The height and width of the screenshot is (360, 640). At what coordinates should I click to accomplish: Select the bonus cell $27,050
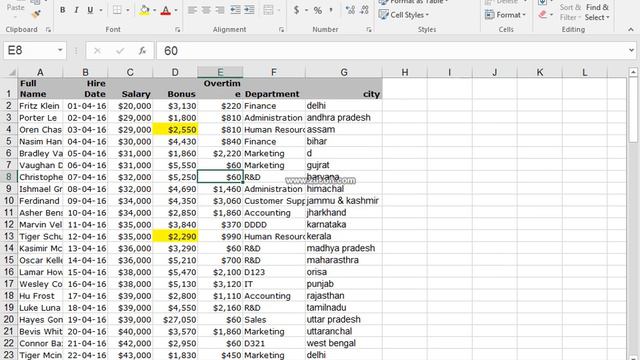point(175,320)
